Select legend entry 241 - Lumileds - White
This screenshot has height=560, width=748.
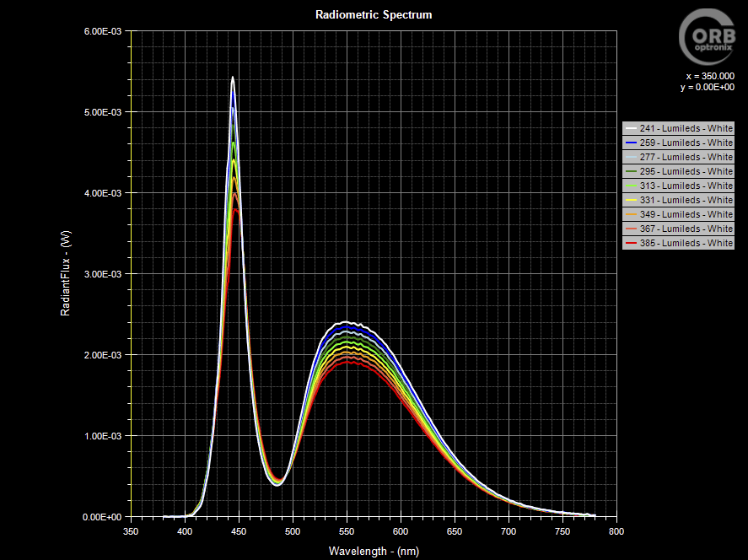click(678, 128)
